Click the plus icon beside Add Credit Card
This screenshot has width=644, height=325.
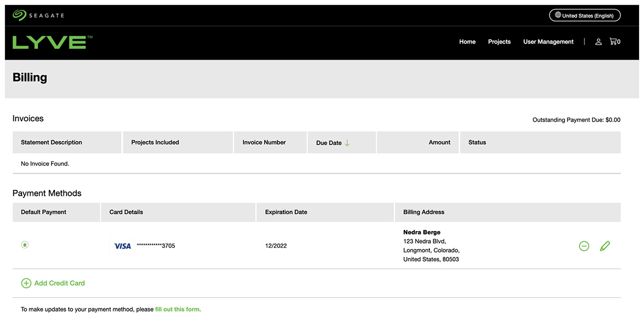pyautogui.click(x=26, y=283)
